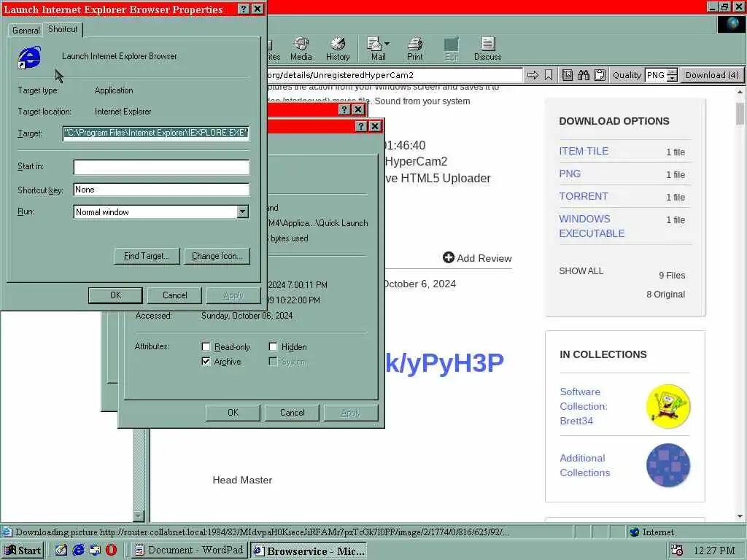Click the Go arrow next to address bar
This screenshot has width=747, height=560.
[x=533, y=75]
